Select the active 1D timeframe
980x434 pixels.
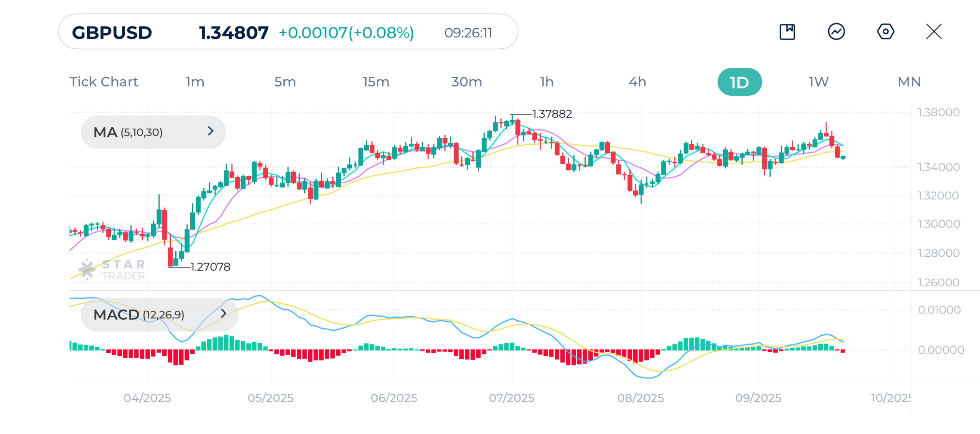740,82
